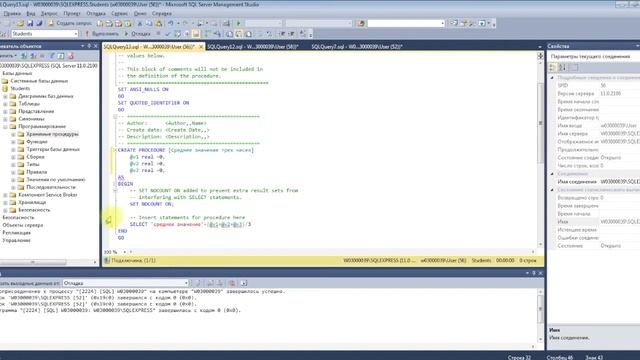This screenshot has width=640, height=360.
Task: Click the Categorized sort icon in Properties panel
Action: click(553, 67)
